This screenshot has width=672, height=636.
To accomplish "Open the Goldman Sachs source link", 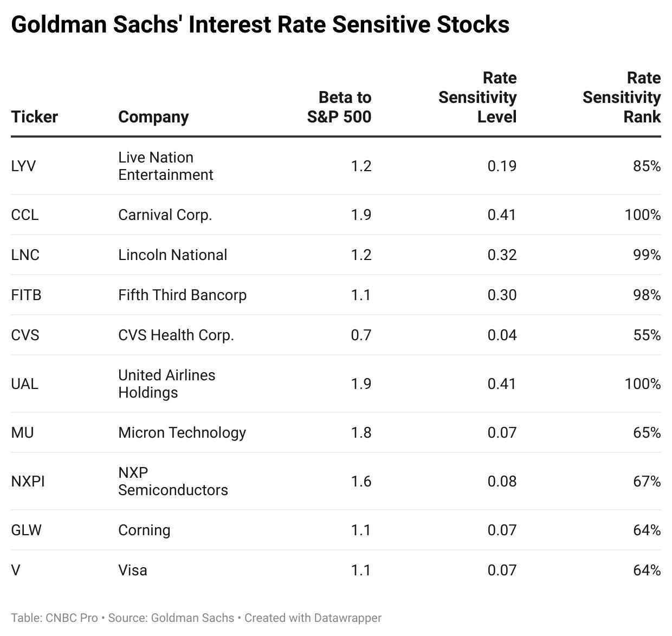I will (192, 618).
